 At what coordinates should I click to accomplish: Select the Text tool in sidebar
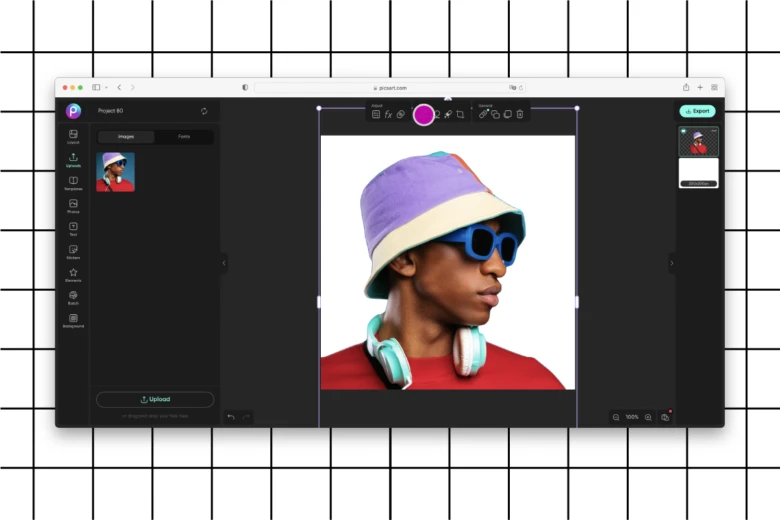73,228
